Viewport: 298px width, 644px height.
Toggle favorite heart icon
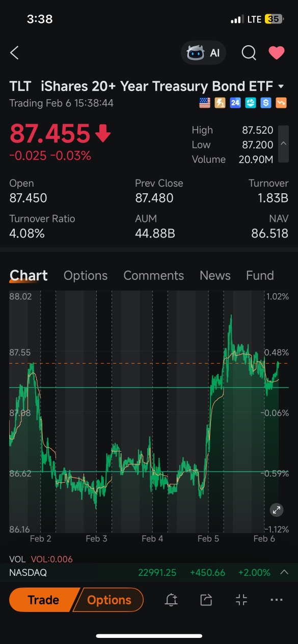point(277,52)
